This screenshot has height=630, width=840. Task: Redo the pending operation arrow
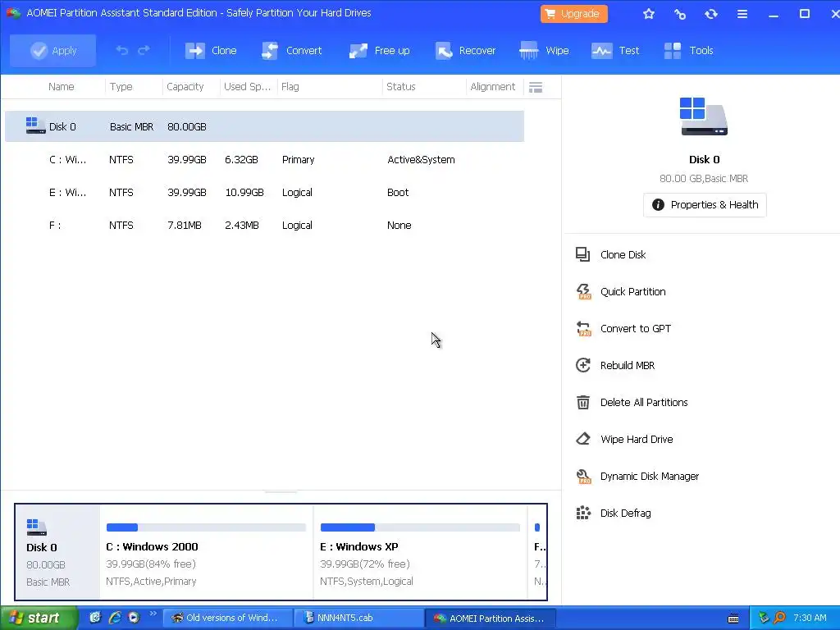pos(144,50)
